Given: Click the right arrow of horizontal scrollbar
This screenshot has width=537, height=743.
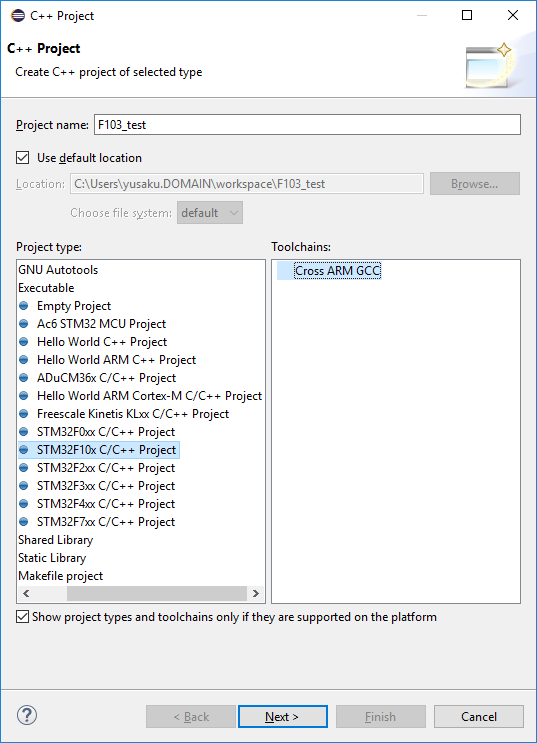Looking at the screenshot, I should click(256, 594).
